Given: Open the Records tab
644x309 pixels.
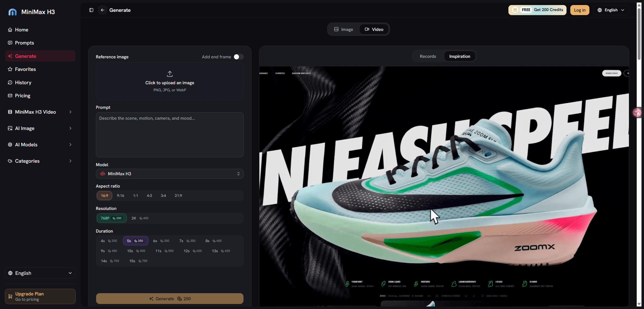Looking at the screenshot, I should pos(428,56).
